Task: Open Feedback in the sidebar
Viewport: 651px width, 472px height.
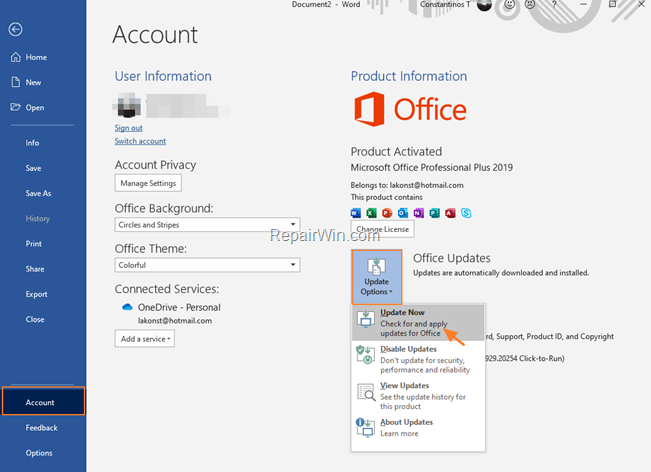Action: 42,428
